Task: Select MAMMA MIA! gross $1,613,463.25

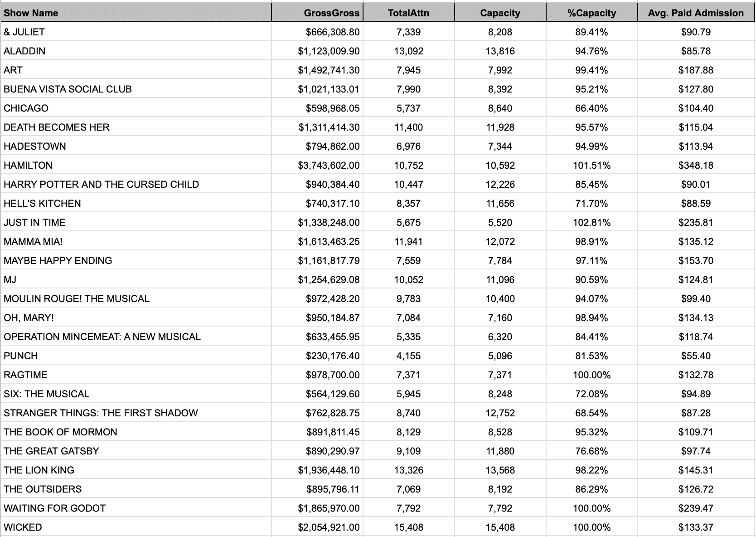Action: (329, 241)
